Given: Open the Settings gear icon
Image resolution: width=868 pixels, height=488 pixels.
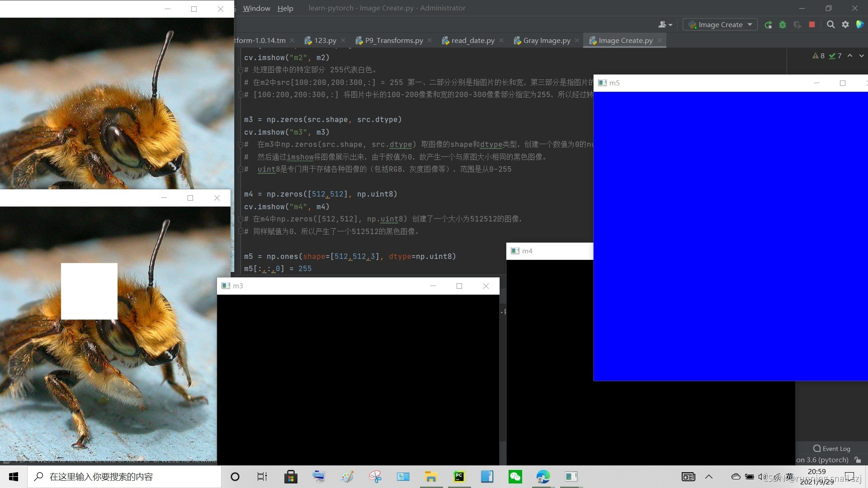Looking at the screenshot, I should (x=845, y=24).
